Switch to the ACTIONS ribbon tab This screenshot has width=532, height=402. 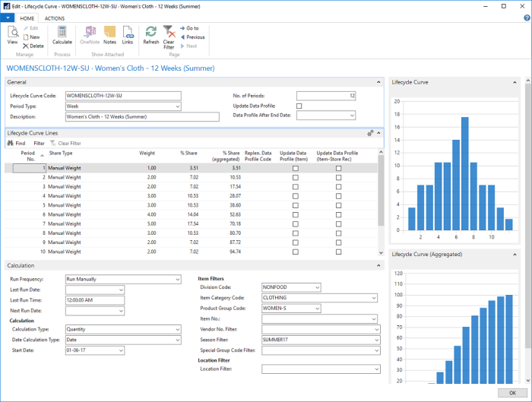coord(54,17)
